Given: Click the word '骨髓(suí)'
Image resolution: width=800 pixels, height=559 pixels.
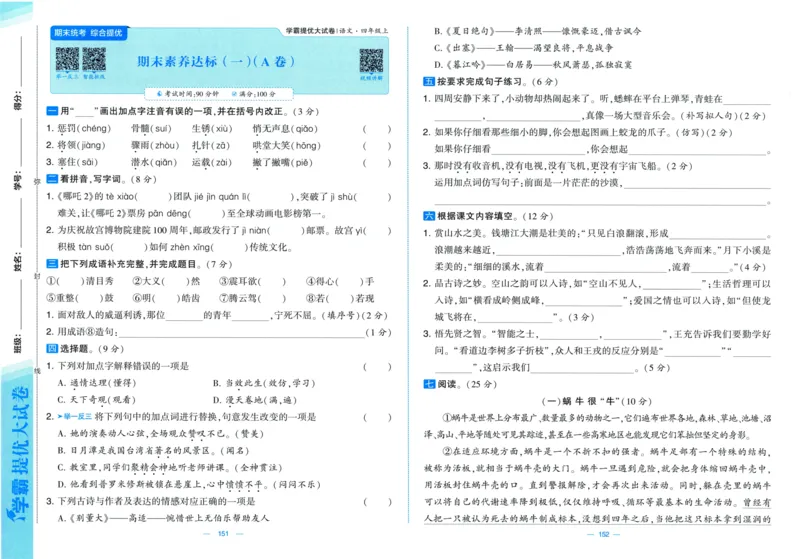Looking at the screenshot, I should coord(151,129).
